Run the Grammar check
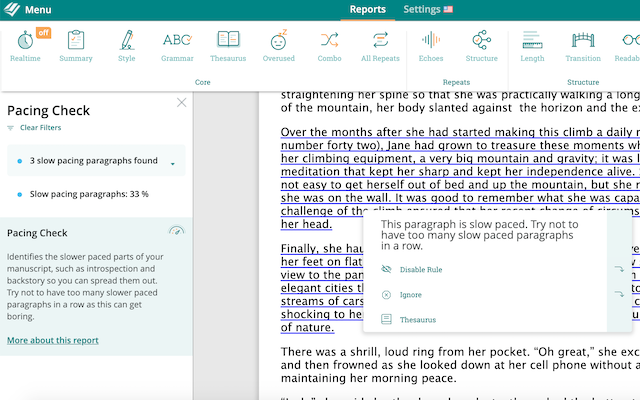The height and width of the screenshot is (400, 640). pyautogui.click(x=177, y=46)
